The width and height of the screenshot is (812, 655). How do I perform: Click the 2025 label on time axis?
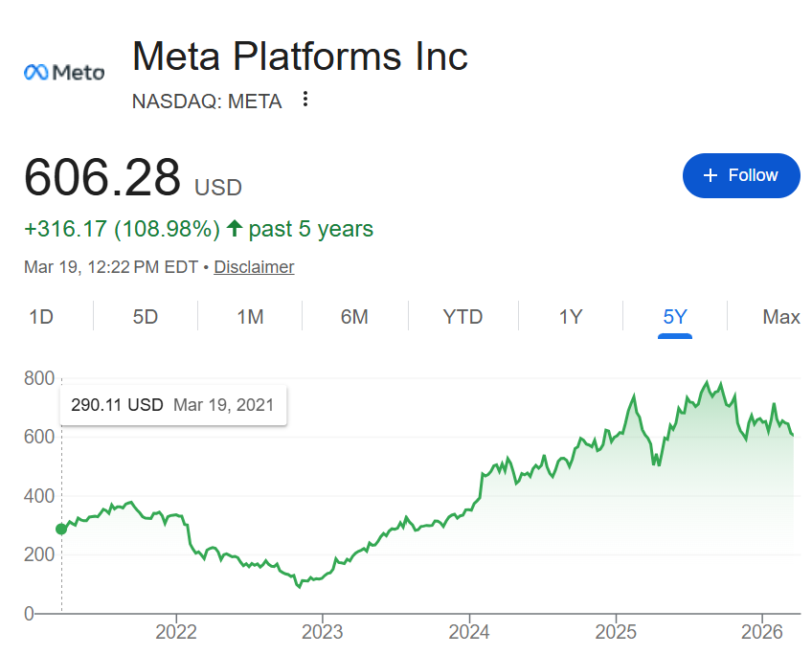tap(615, 634)
